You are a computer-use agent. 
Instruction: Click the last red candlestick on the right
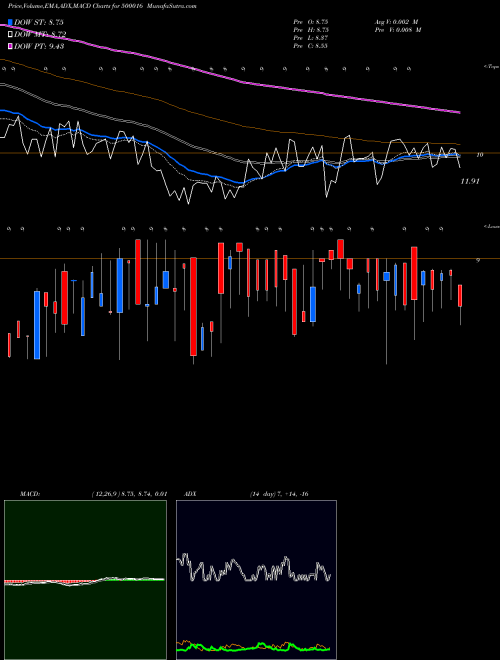pyautogui.click(x=460, y=296)
